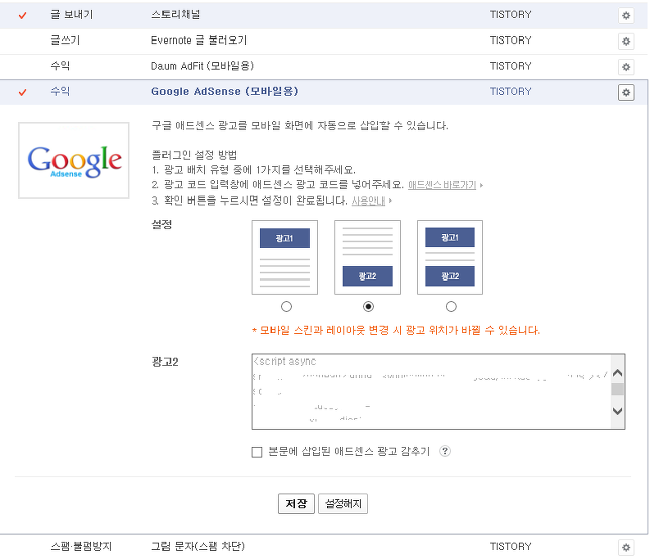
Task: Click the textarea scroll down arrow
Action: 617,411
